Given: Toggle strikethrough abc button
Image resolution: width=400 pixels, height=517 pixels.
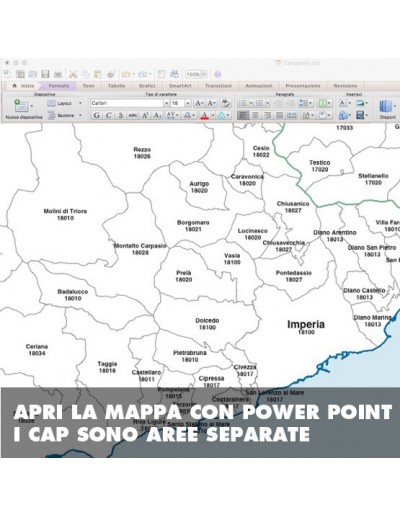Looking at the screenshot, I should (133, 115).
